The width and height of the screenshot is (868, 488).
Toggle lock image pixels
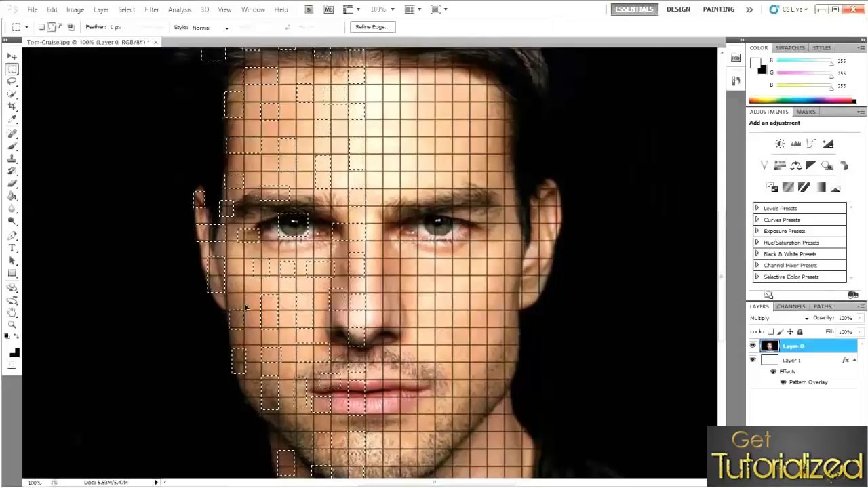(781, 332)
